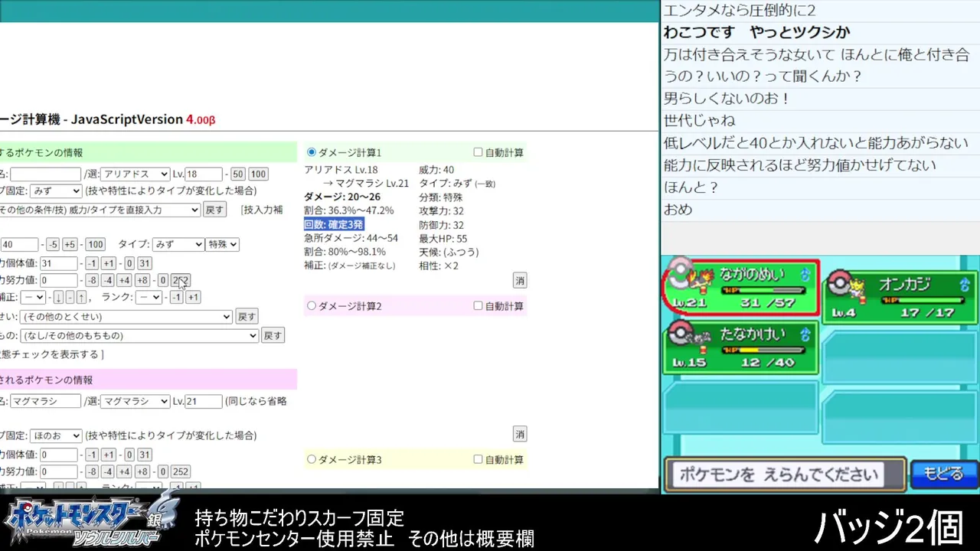Enable 自動計算 for ダメージ計算1

(478, 152)
